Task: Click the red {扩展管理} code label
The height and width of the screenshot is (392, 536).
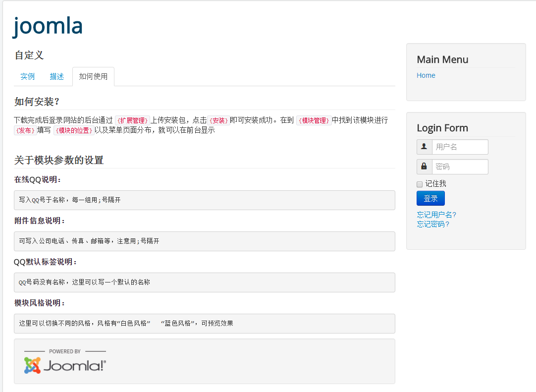Action: (x=133, y=120)
